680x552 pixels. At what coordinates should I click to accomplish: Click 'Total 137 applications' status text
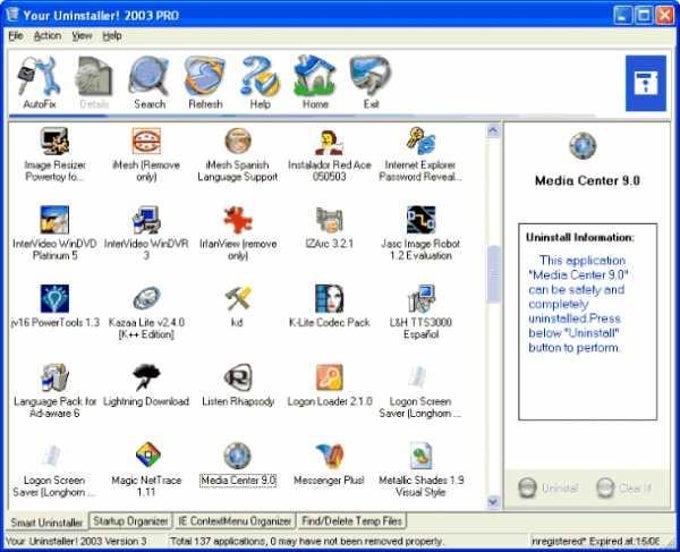point(306,541)
